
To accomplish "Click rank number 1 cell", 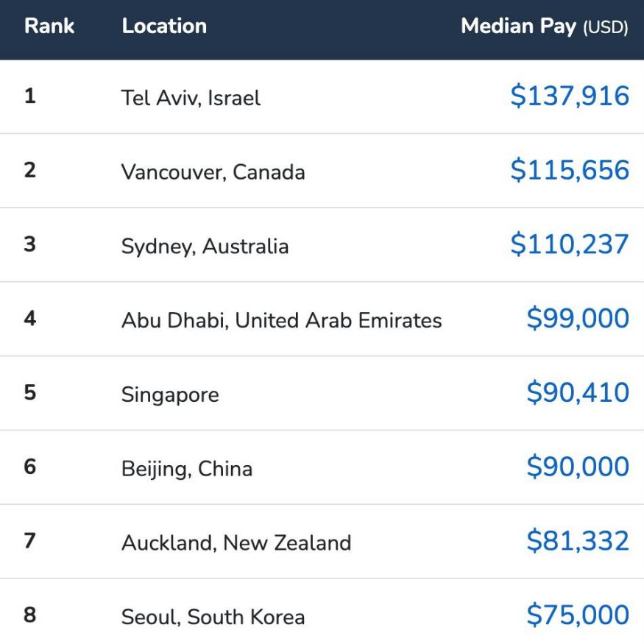I will coord(30,96).
